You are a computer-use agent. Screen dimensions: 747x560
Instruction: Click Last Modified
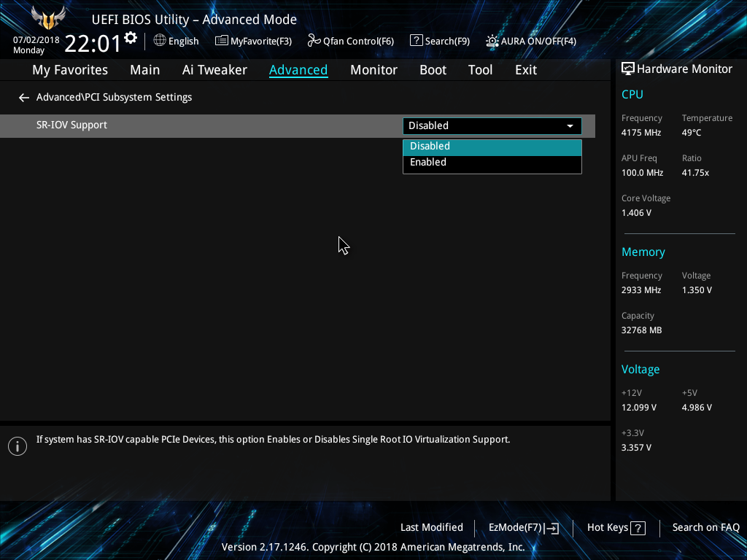tap(432, 528)
